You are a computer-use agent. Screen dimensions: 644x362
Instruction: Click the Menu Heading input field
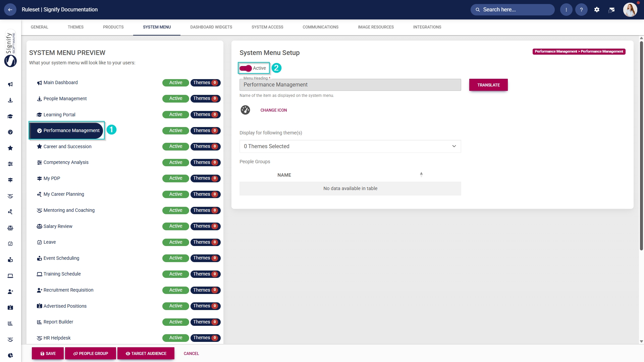coord(350,85)
